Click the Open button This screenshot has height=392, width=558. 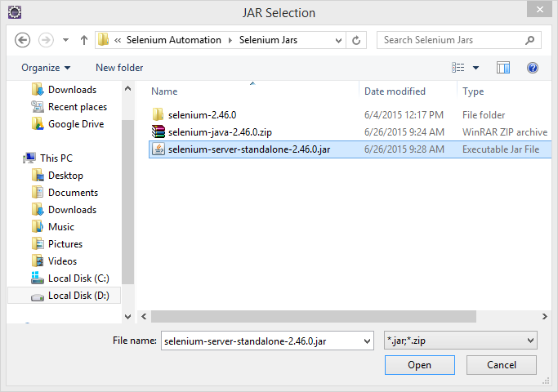coord(420,365)
